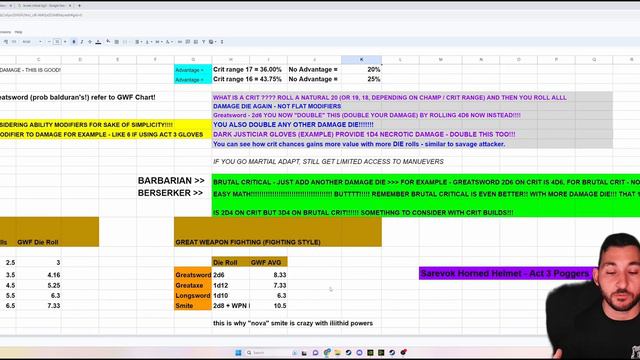
Task: Select the BERSERKER >> cell
Action: 170,193
